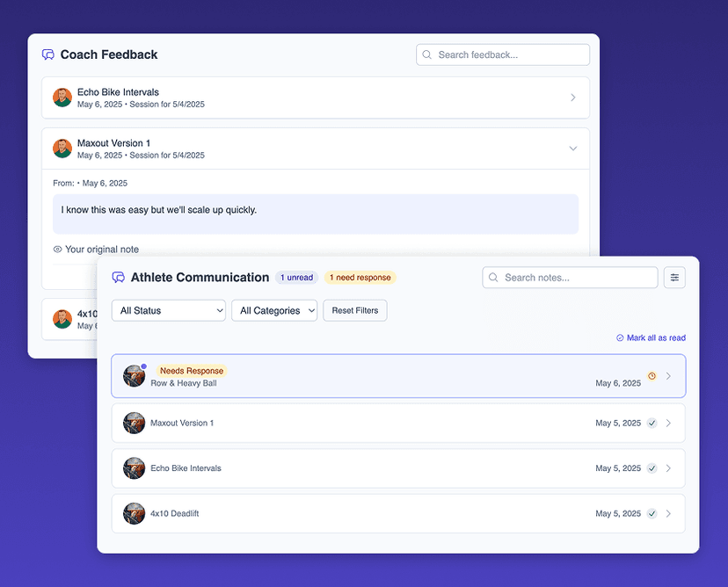Click the Coach Feedback heading
Viewport: 728px width, 587px height.
[x=109, y=54]
